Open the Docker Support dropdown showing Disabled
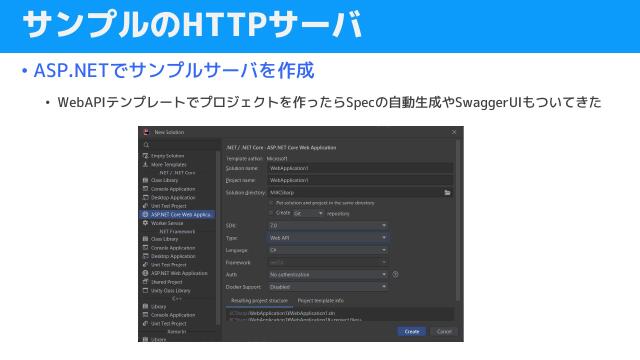640x360 pixels. point(328,287)
